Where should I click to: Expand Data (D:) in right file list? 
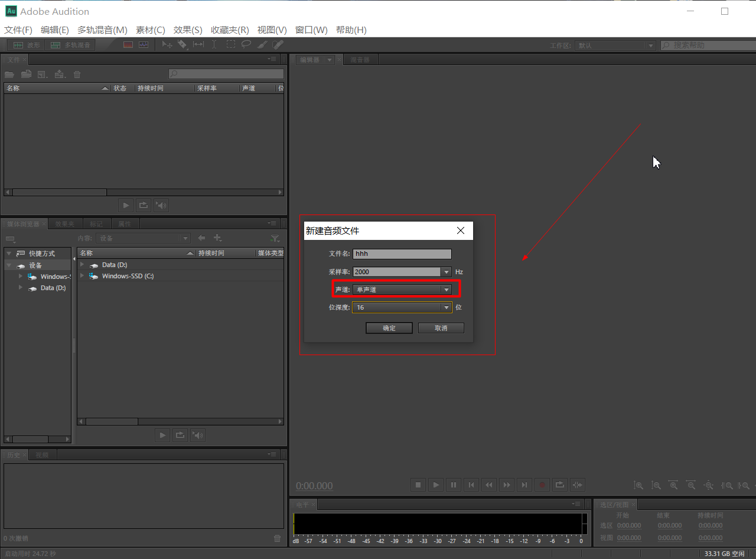click(82, 265)
